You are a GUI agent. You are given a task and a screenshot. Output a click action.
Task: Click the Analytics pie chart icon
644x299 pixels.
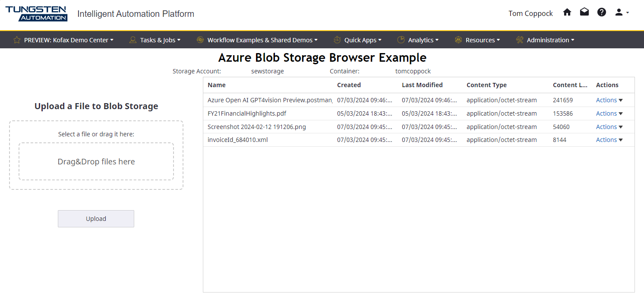(401, 40)
